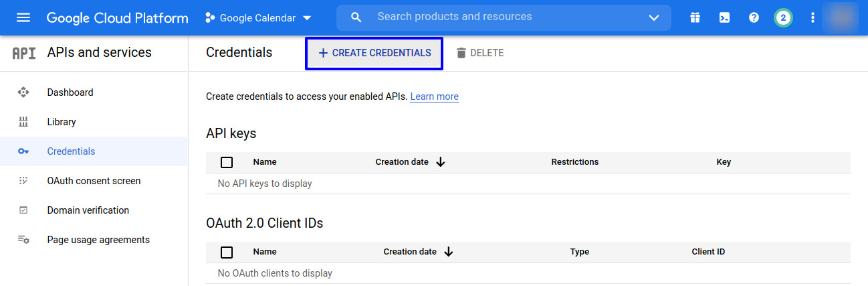This screenshot has width=868, height=286.
Task: Click the API keys Creation date sort arrow
Action: coord(440,162)
